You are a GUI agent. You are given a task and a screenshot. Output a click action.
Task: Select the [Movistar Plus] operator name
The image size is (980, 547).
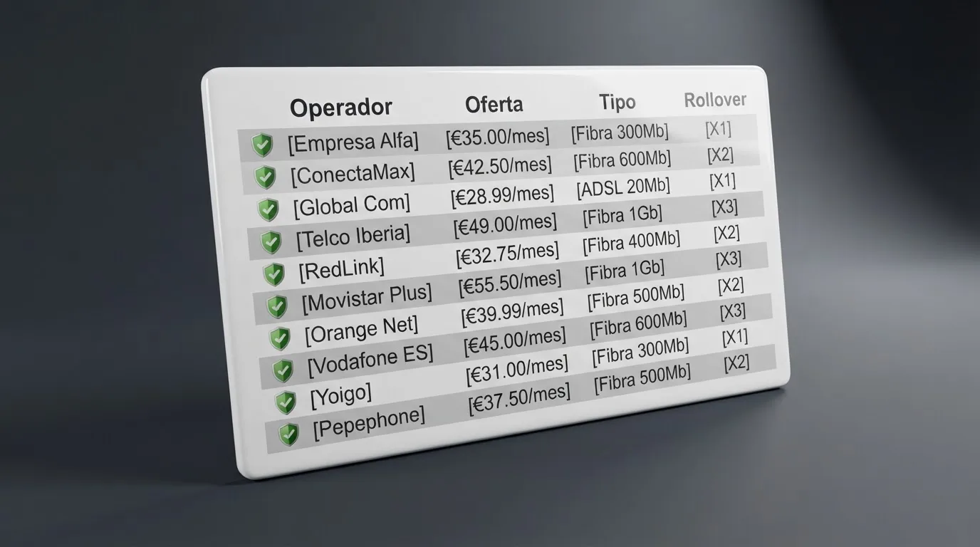tap(367, 299)
